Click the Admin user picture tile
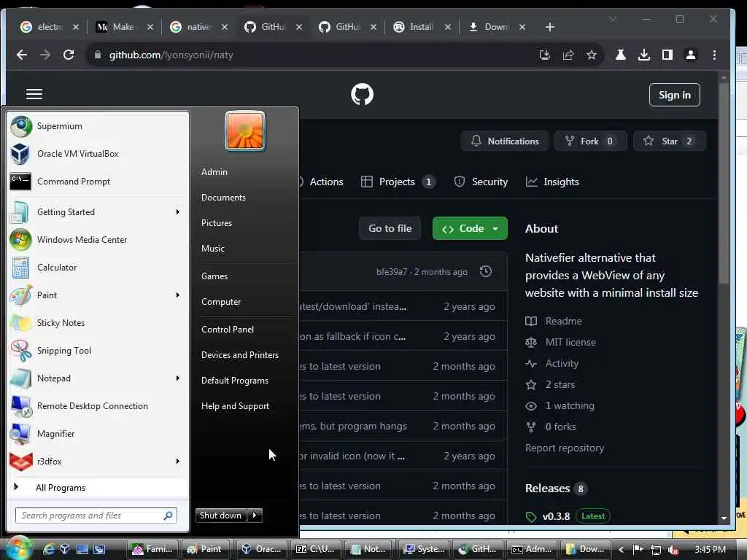Image resolution: width=747 pixels, height=560 pixels. pos(245,131)
